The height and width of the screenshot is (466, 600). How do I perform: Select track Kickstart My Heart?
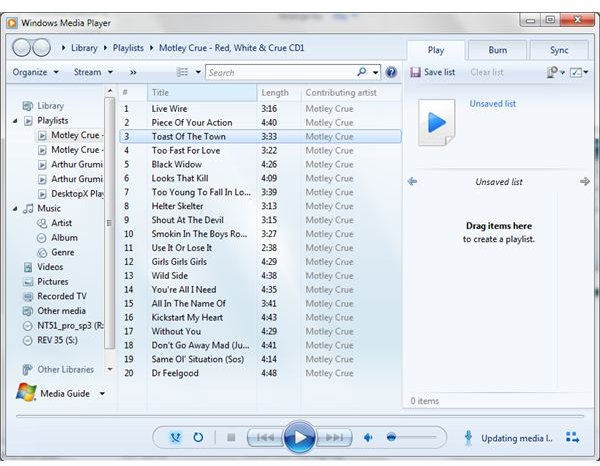(261, 318)
